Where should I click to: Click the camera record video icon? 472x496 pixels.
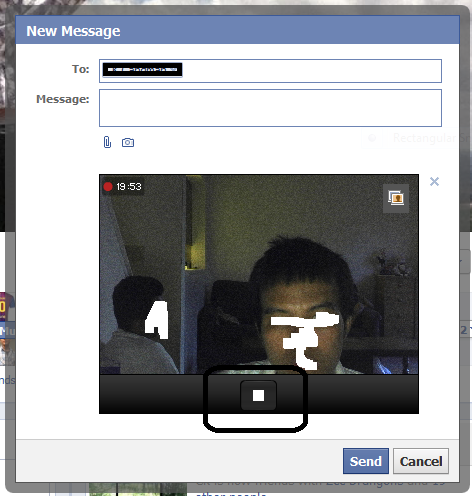point(128,143)
